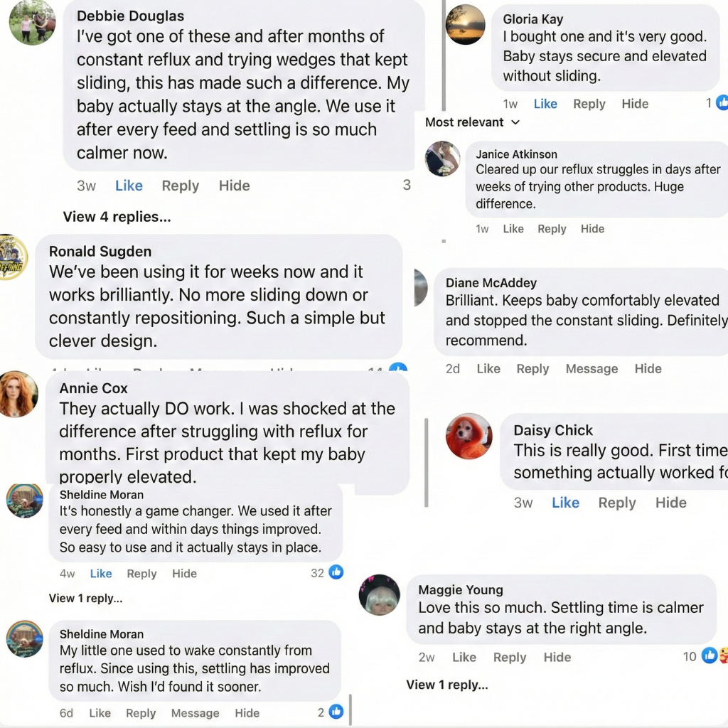
Task: Hide Diane McAddey's comment
Action: pyautogui.click(x=648, y=368)
